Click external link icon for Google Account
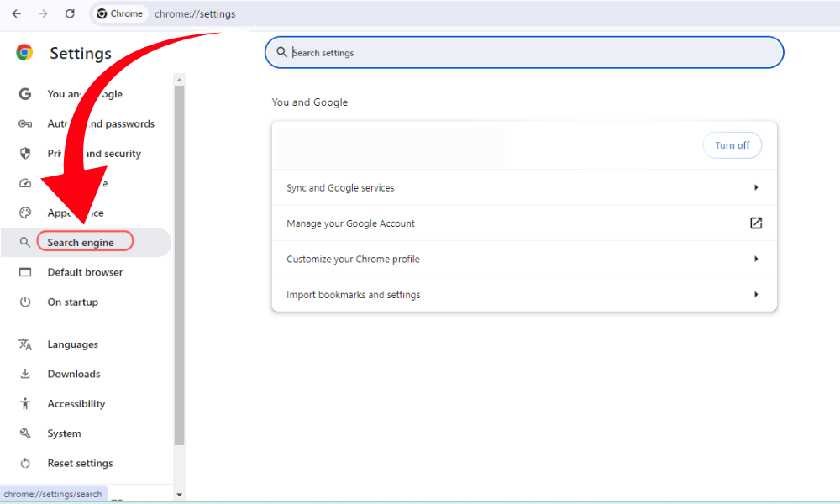The width and height of the screenshot is (840, 504). pos(756,223)
